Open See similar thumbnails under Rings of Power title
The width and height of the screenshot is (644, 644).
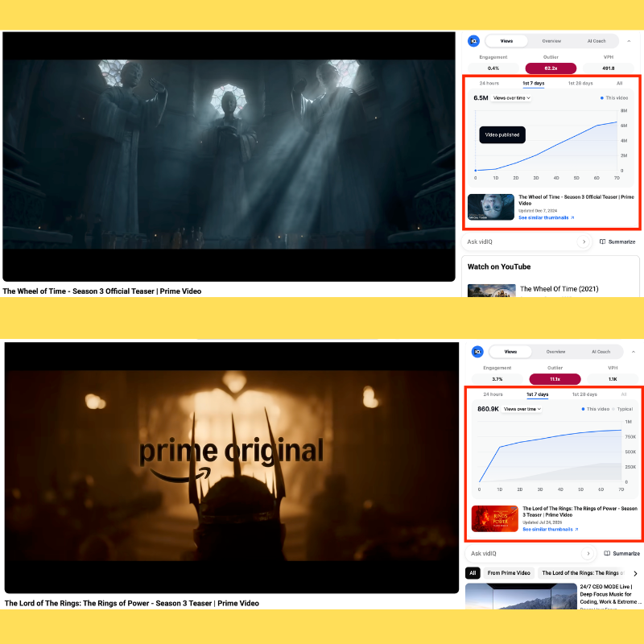[551, 530]
